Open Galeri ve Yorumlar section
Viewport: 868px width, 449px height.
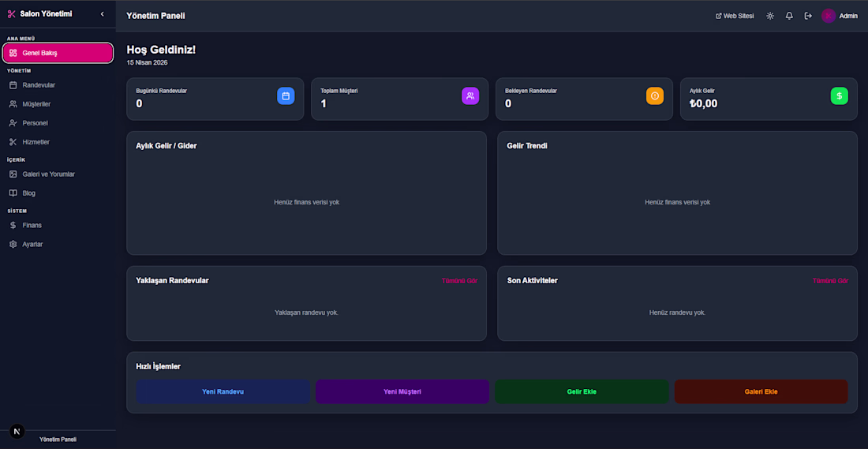pos(58,174)
